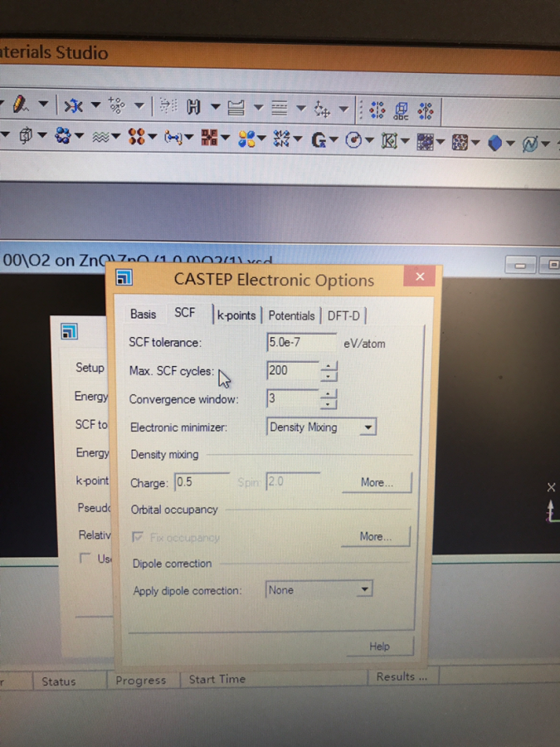This screenshot has width=560, height=747.
Task: Click the green K module icon
Action: click(390, 141)
